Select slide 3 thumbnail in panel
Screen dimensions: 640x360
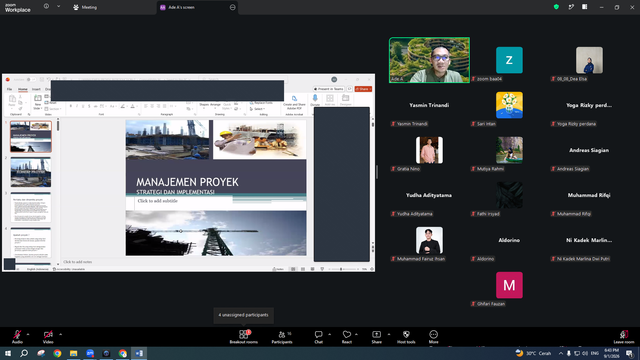click(31, 207)
